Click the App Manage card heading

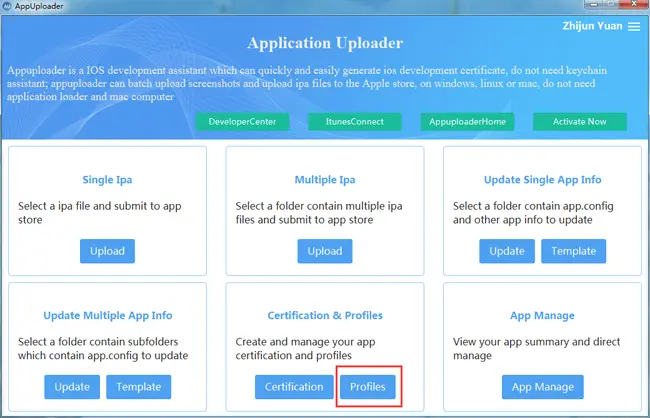tap(542, 315)
